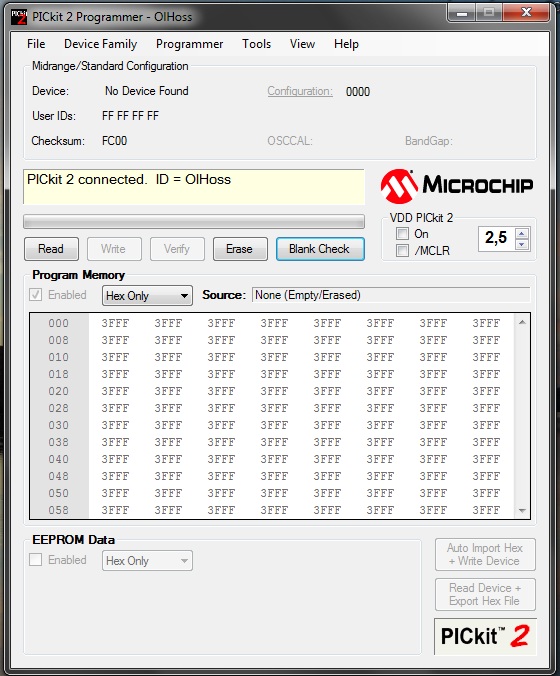Click the Checksum value FC00
560x676 pixels.
[115, 141]
